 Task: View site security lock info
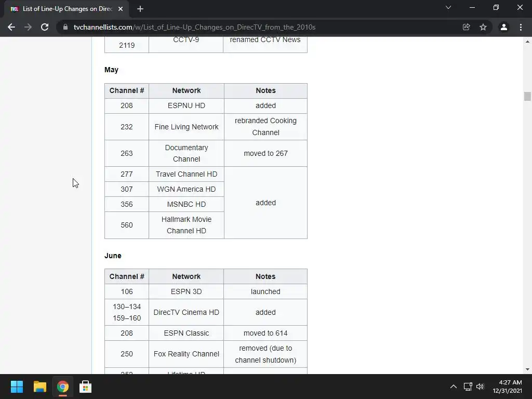coord(65,27)
